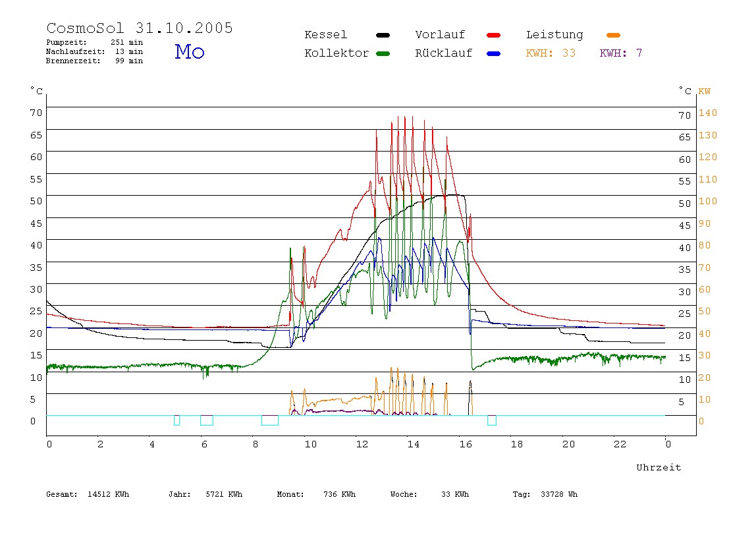The height and width of the screenshot is (535, 756).
Task: Click the "Jahr: 5721 KWh" total
Action: pos(205,494)
